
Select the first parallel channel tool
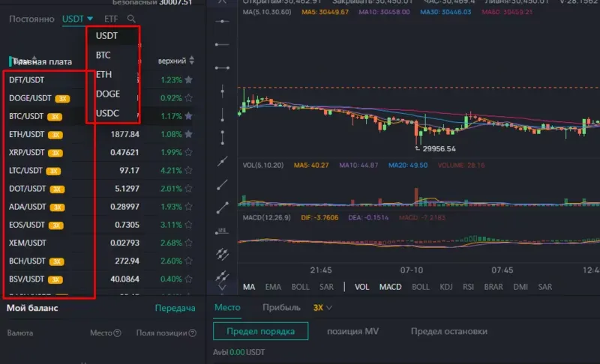222,254
